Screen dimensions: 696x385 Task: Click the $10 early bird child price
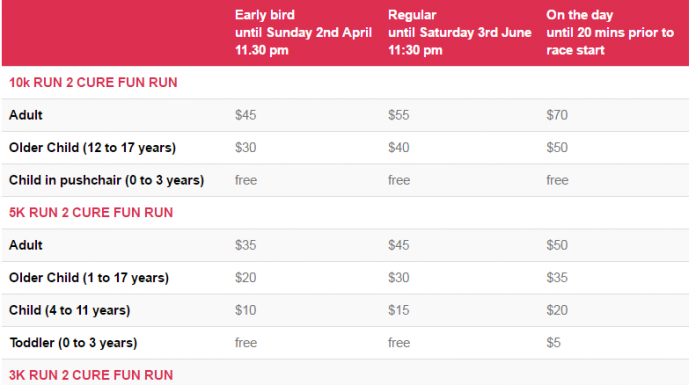[245, 310]
